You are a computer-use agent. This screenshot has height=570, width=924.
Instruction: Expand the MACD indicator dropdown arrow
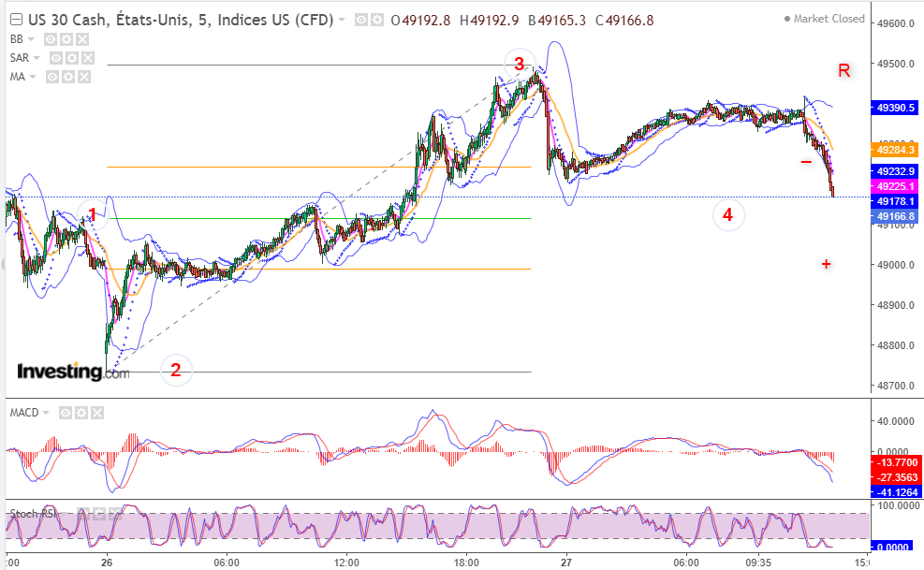(45, 413)
